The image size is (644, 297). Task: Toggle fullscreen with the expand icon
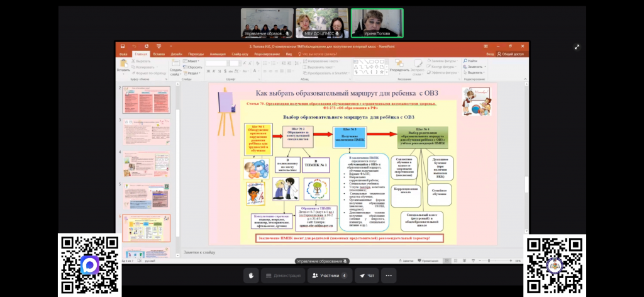coord(577,47)
